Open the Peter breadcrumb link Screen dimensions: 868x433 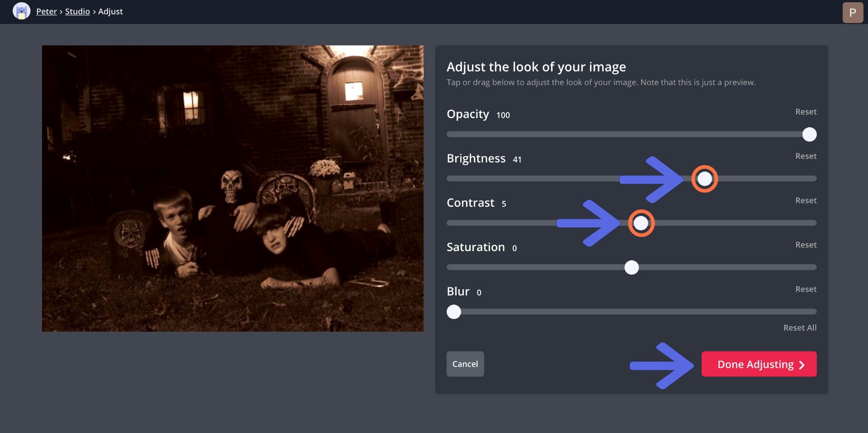(x=47, y=11)
